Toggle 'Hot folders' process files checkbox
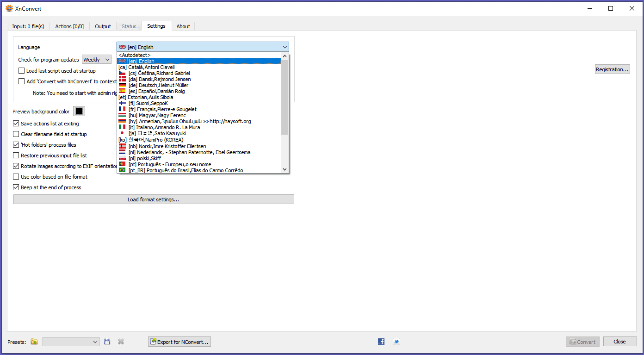644x355 pixels. [16, 145]
